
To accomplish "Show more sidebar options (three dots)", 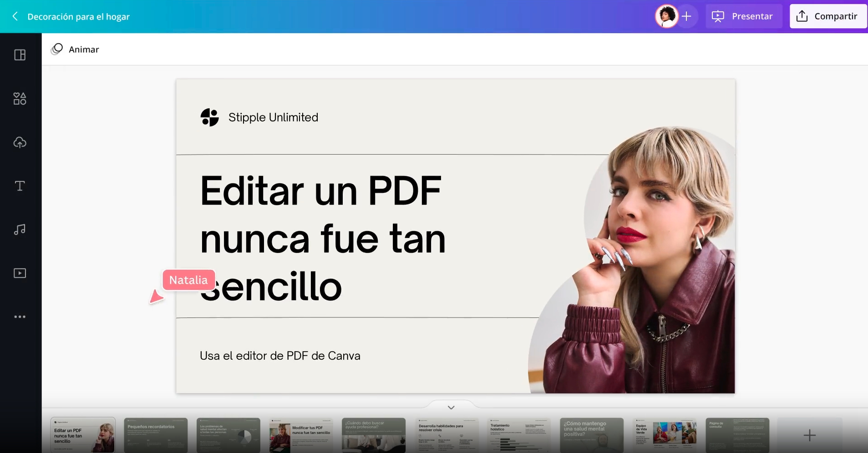I will (x=20, y=317).
